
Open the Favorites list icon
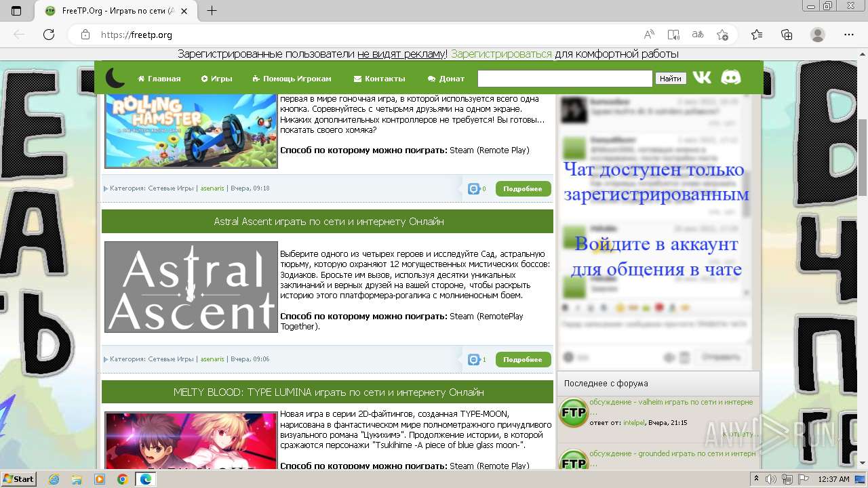pos(757,35)
